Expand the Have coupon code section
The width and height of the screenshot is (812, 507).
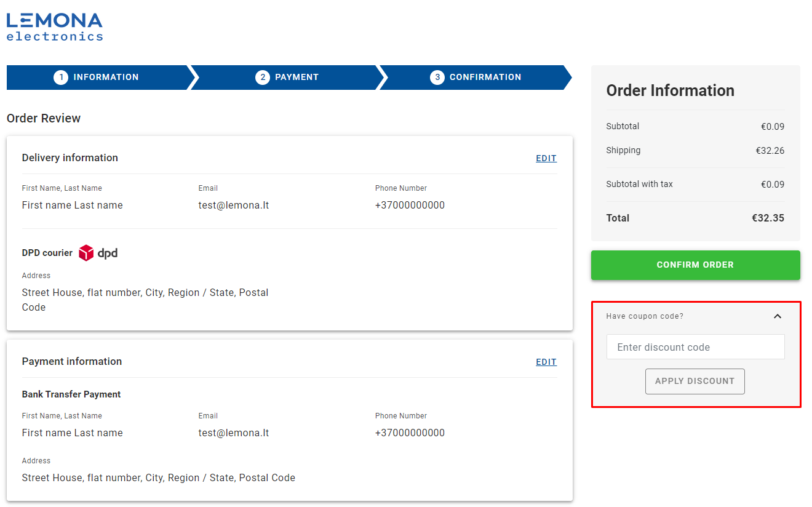tap(644, 316)
